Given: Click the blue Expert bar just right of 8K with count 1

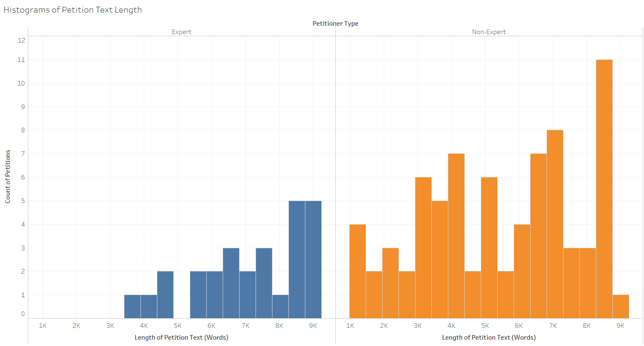Looking at the screenshot, I should pos(280,306).
